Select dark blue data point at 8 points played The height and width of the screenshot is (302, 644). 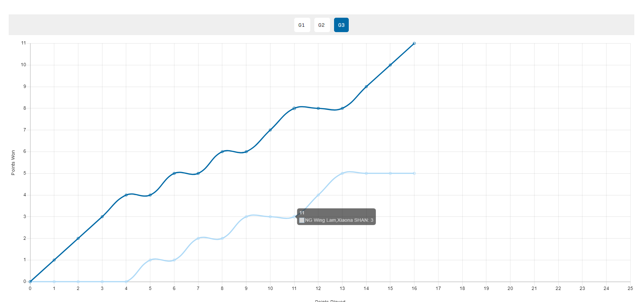pos(222,152)
